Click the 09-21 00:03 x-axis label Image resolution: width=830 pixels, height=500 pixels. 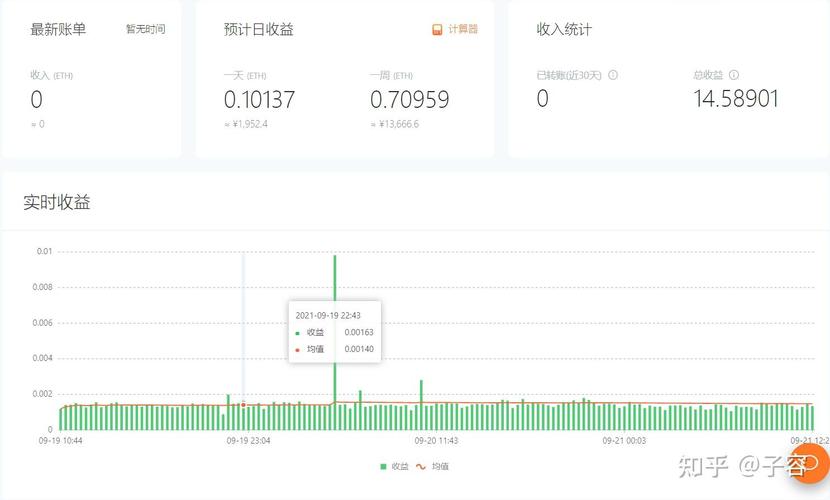point(624,440)
